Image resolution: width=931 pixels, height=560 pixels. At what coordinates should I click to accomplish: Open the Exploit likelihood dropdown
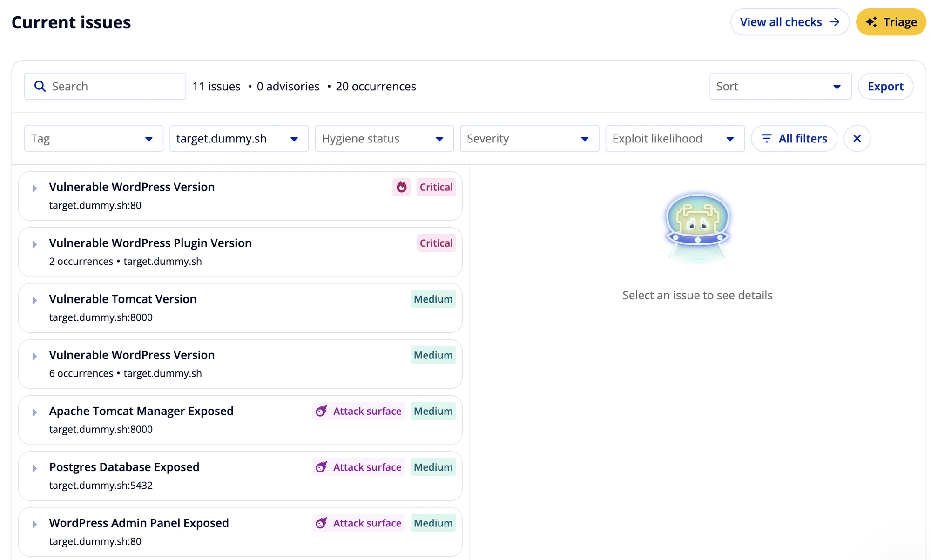pyautogui.click(x=675, y=138)
